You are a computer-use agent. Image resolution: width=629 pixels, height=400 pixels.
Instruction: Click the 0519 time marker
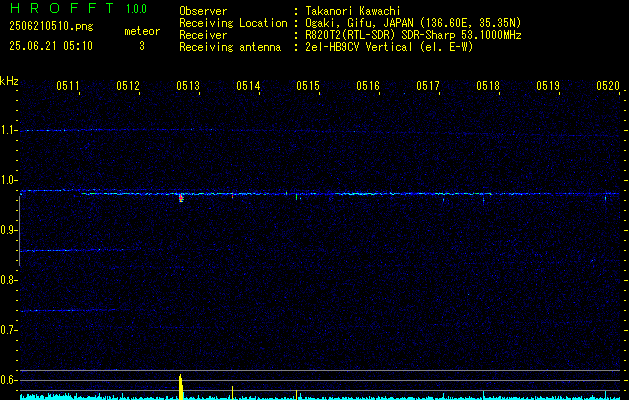(x=548, y=85)
